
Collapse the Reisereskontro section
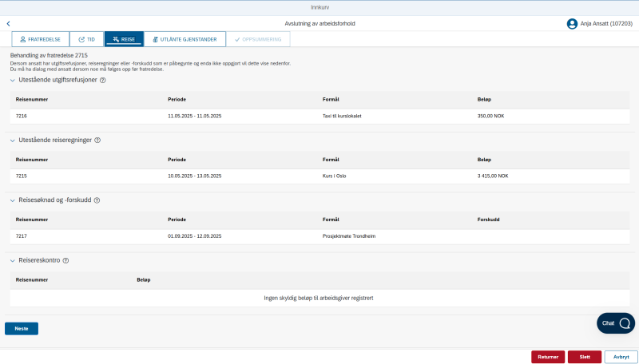(12, 260)
